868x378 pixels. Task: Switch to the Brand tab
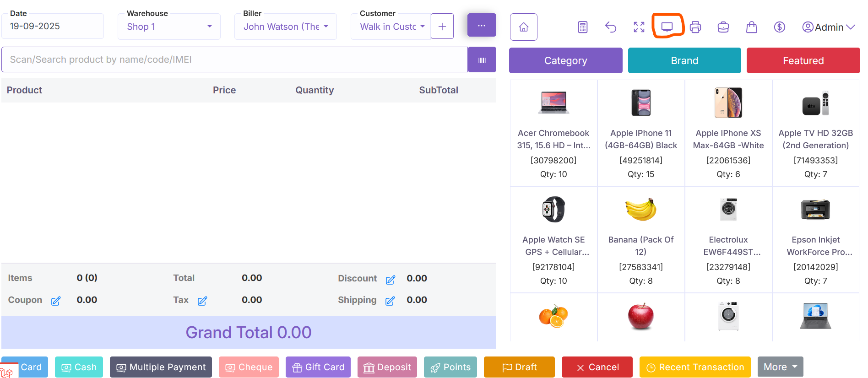pyautogui.click(x=684, y=60)
